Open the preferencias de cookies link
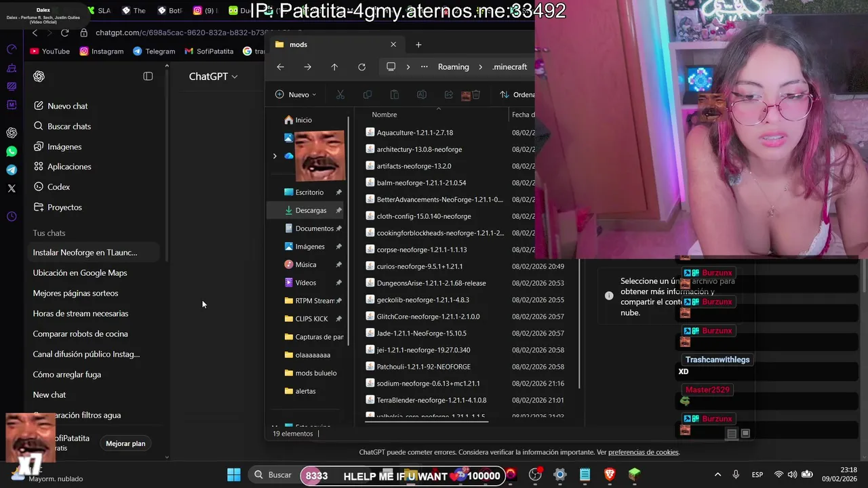Image resolution: width=868 pixels, height=488 pixels. pos(644,452)
